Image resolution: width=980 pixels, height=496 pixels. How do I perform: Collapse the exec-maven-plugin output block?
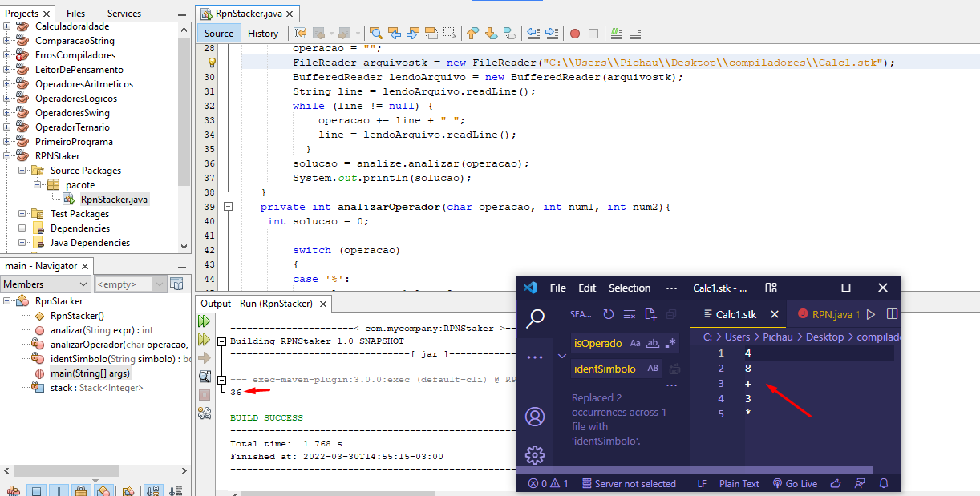pyautogui.click(x=222, y=380)
